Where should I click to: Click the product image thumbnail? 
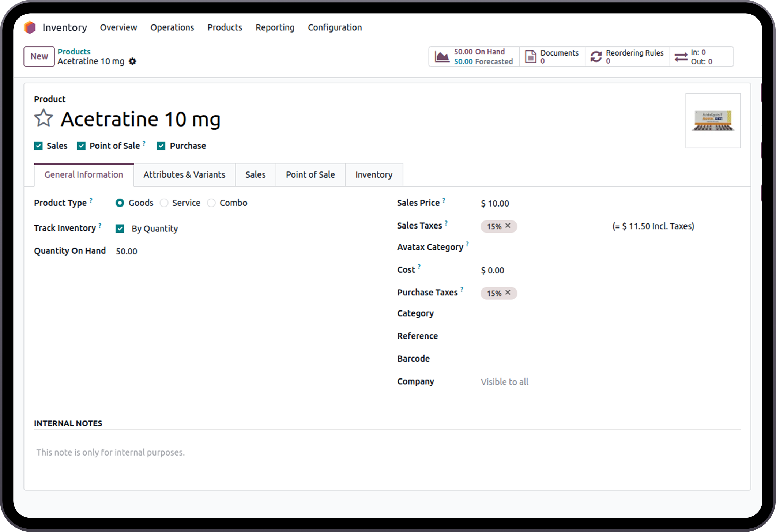(713, 121)
